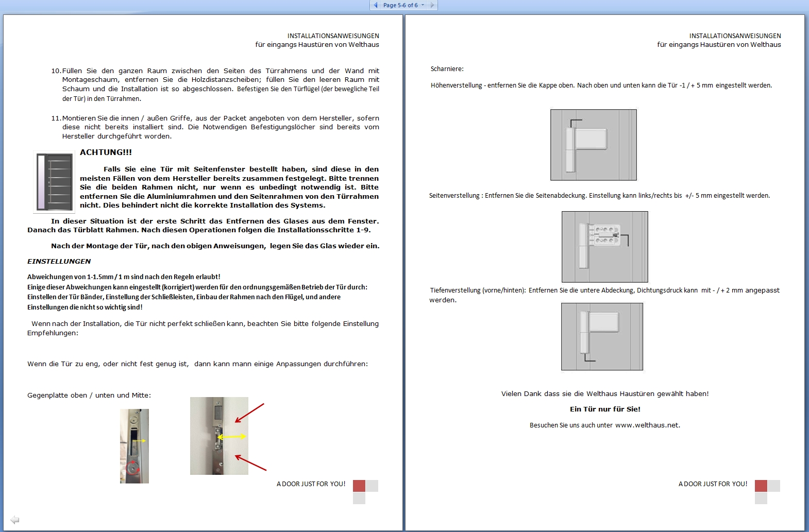Image resolution: width=809 pixels, height=532 pixels.
Task: Click the red square logo on left page
Action: tap(359, 486)
